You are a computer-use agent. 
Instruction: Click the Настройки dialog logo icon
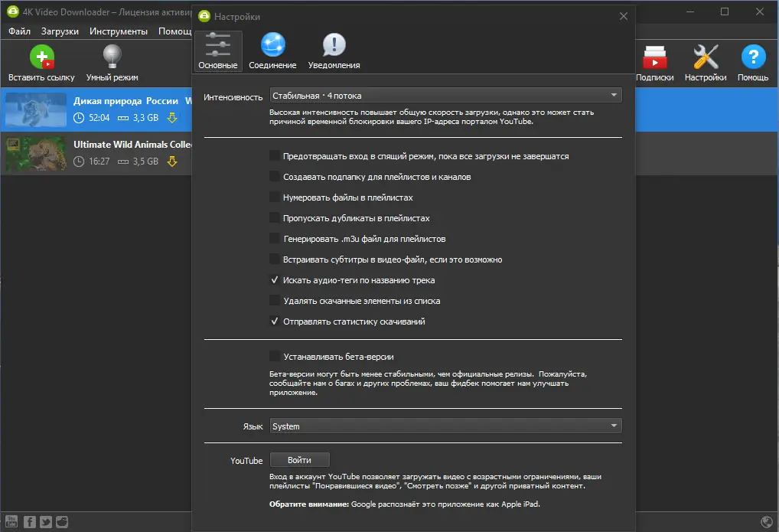tap(204, 16)
